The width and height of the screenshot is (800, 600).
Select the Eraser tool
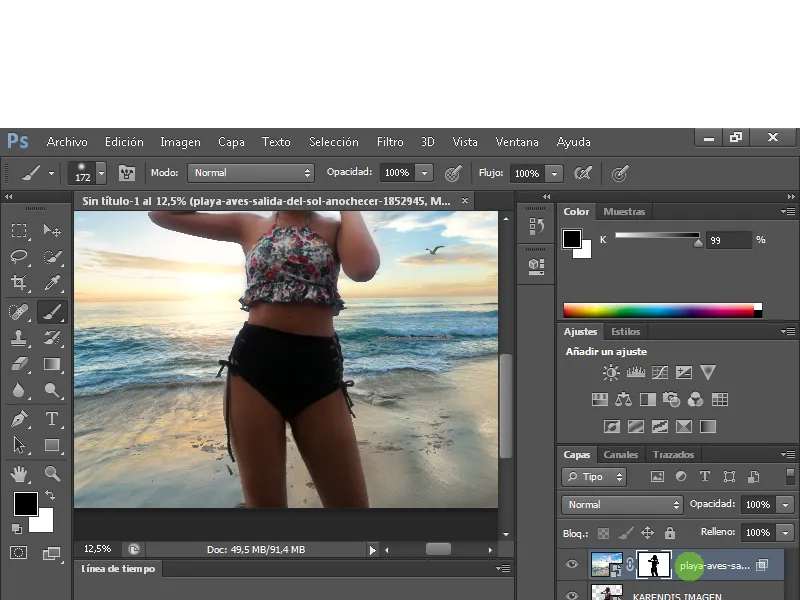[19, 364]
